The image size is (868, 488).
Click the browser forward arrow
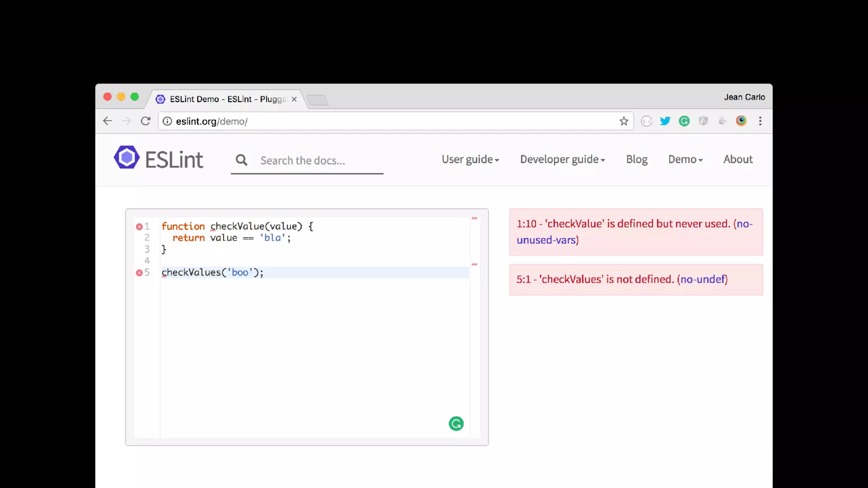pos(126,121)
